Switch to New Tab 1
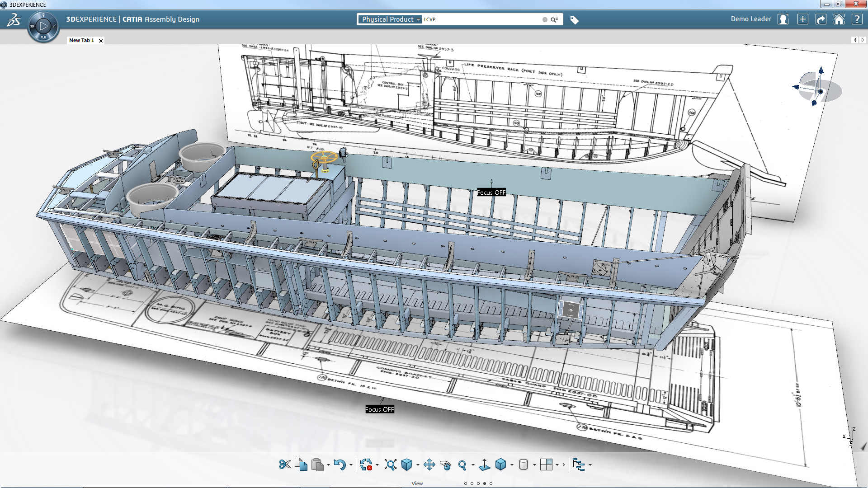The height and width of the screenshot is (488, 868). pos(81,40)
